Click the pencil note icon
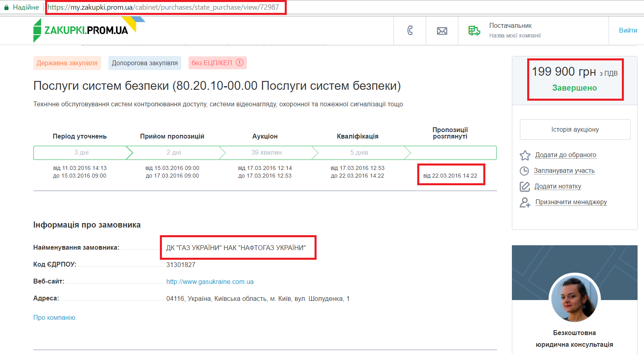Screen dimensions: 644x354 524,186
